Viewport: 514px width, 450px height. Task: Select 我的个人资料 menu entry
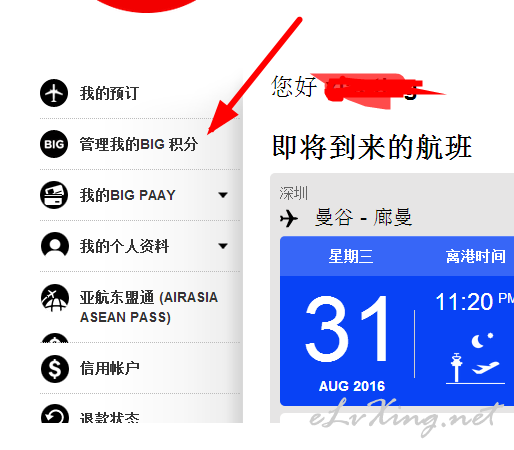[x=124, y=246]
